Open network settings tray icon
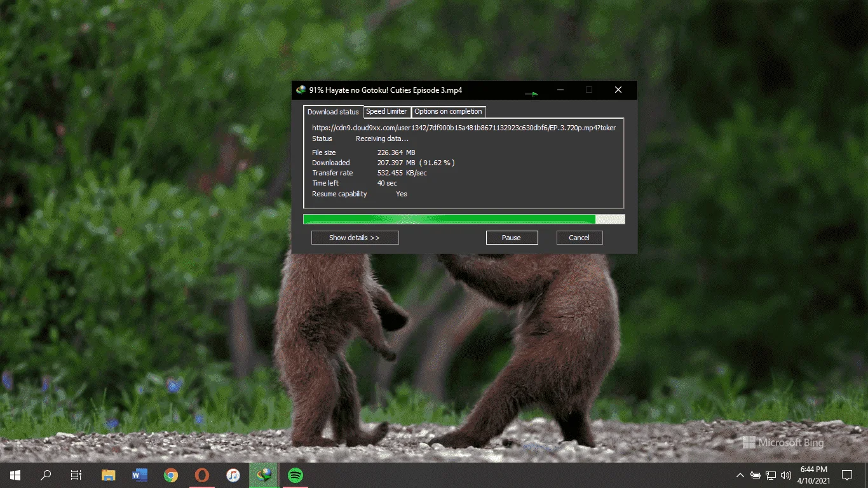 pos(771,475)
